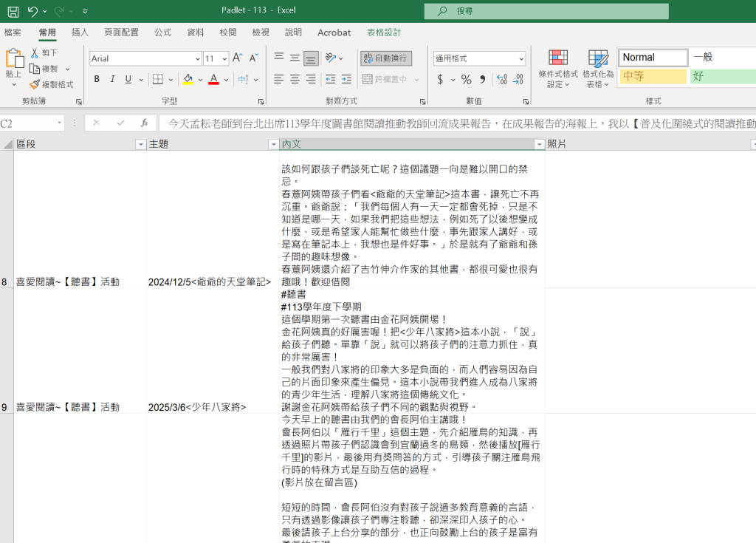Click the Borders icon in Font group
The height and width of the screenshot is (543, 756).
click(x=157, y=80)
